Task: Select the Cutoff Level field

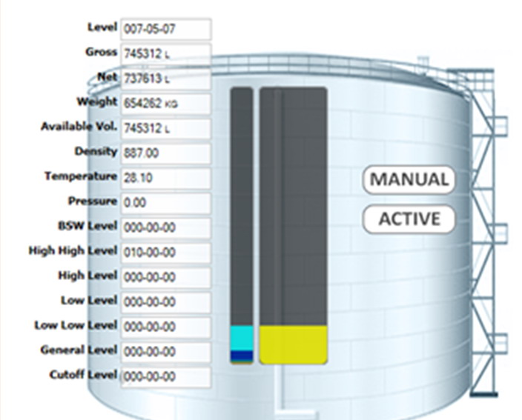Action: tap(165, 376)
